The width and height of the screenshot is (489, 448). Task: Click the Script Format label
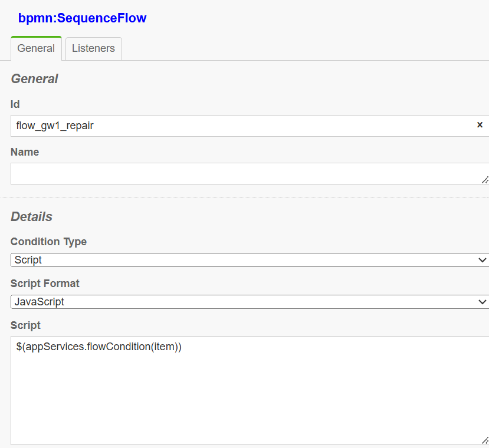(x=45, y=284)
